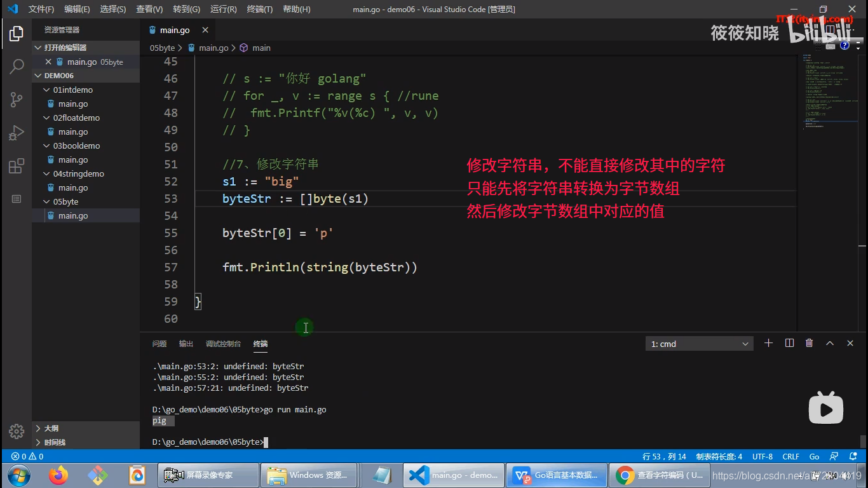The image size is (868, 488).
Task: Open the 帮助(H) menu
Action: tap(297, 10)
